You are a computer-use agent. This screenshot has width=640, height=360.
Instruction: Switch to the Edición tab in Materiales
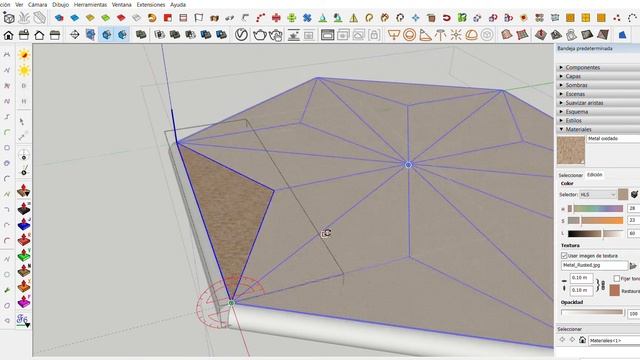595,175
